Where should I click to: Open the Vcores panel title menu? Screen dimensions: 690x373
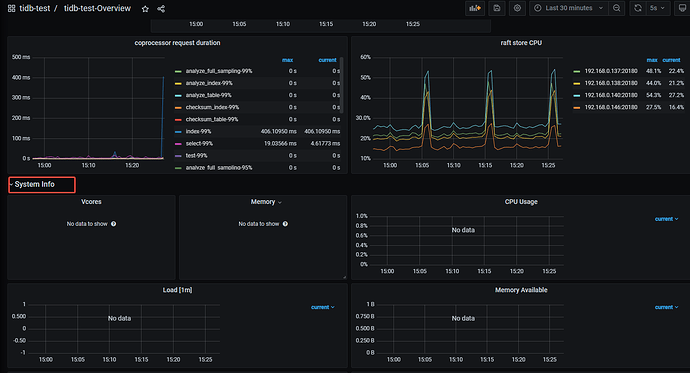pyautogui.click(x=91, y=202)
